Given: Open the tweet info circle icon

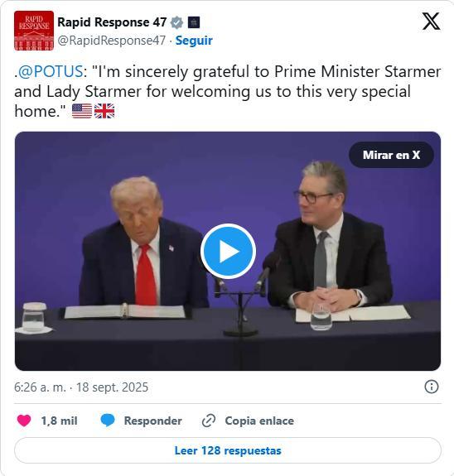Looking at the screenshot, I should click(432, 387).
